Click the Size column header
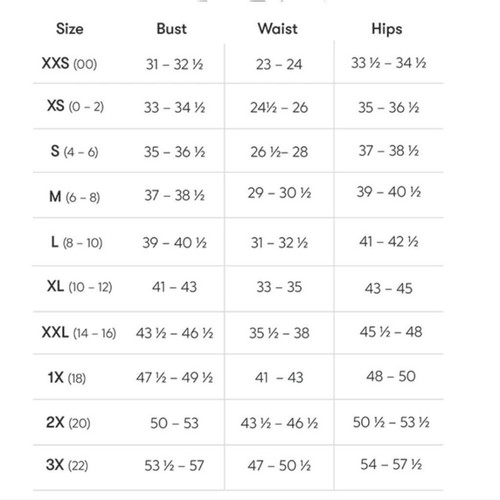The height and width of the screenshot is (500, 500). pos(70,29)
